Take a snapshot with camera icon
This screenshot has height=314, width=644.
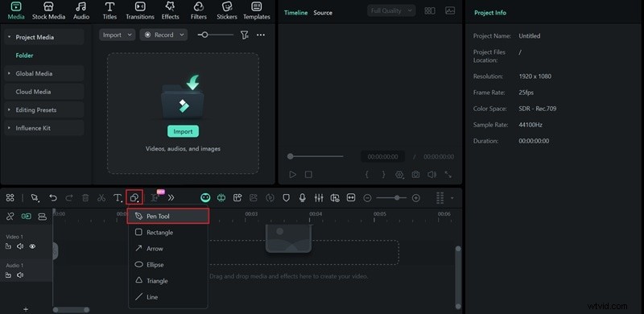[x=415, y=175]
